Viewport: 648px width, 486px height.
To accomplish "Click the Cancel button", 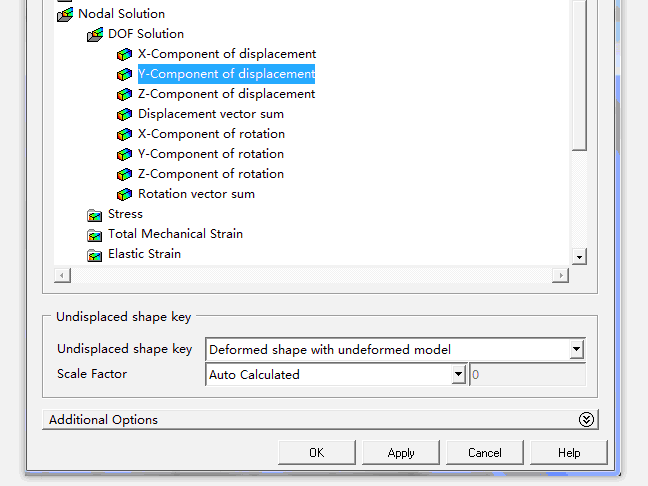I will coord(485,453).
